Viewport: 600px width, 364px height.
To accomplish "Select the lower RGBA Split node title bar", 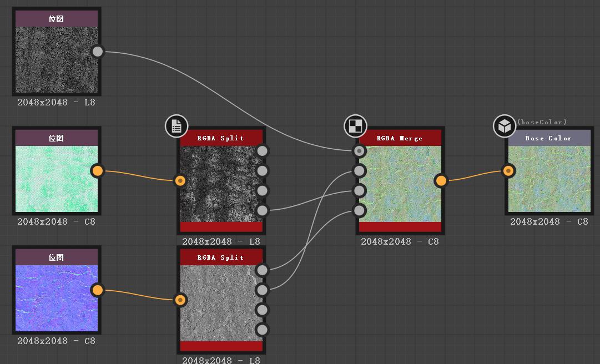I will pos(221,256).
